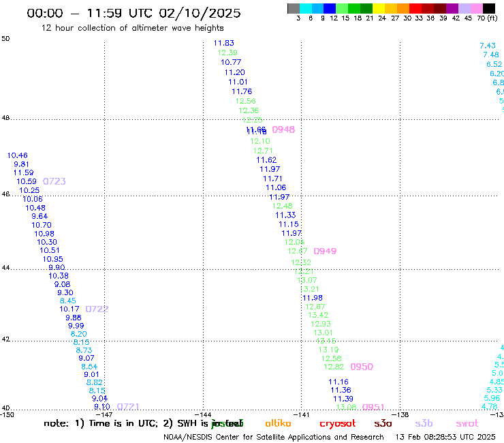This screenshot has width=504, height=443.
Task: Click the wave height value '11.59'
Action: point(23,172)
